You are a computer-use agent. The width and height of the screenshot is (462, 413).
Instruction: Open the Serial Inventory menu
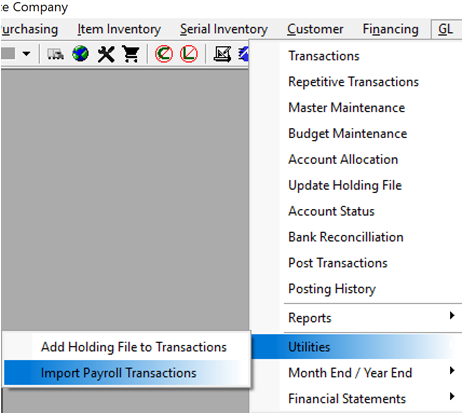pyautogui.click(x=224, y=29)
